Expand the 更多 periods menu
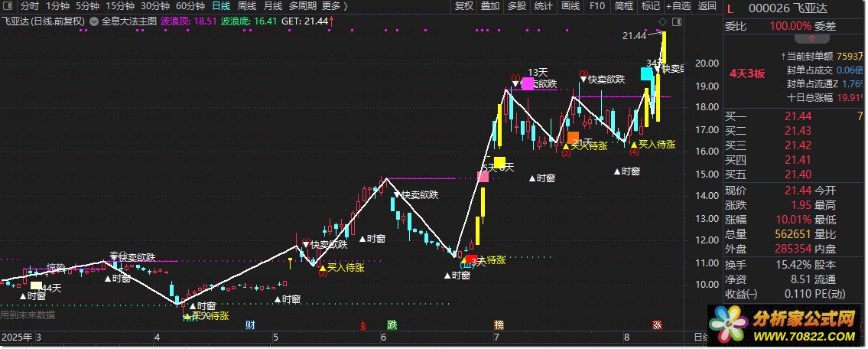 click(x=334, y=6)
